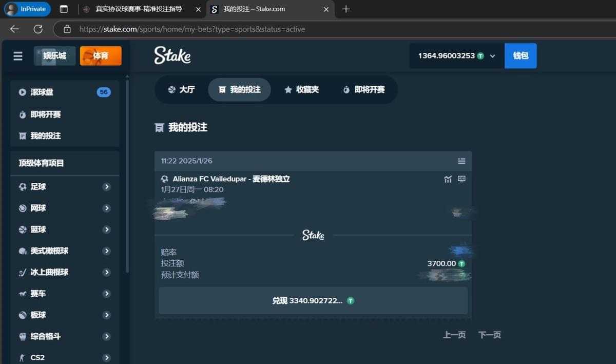
Task: Expand the 网球 chevron arrow
Action: point(107,208)
